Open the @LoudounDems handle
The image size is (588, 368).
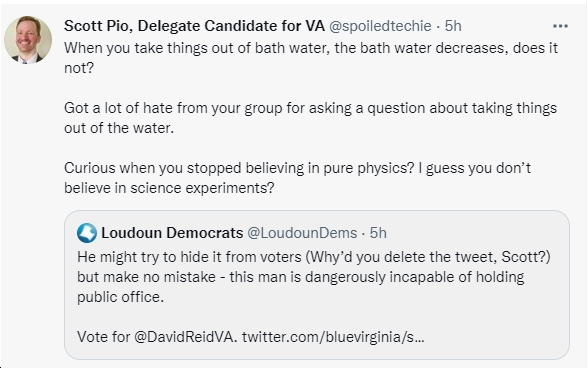(x=302, y=233)
